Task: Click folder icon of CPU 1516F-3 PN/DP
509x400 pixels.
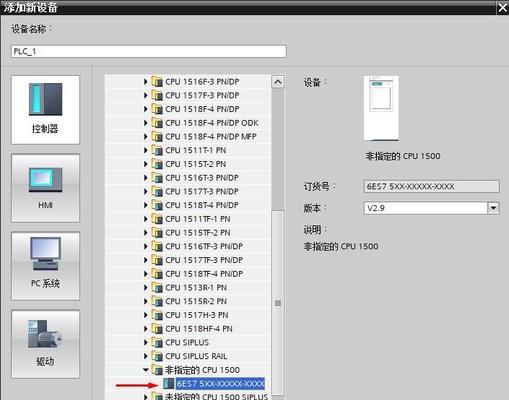Action: pyautogui.click(x=157, y=81)
